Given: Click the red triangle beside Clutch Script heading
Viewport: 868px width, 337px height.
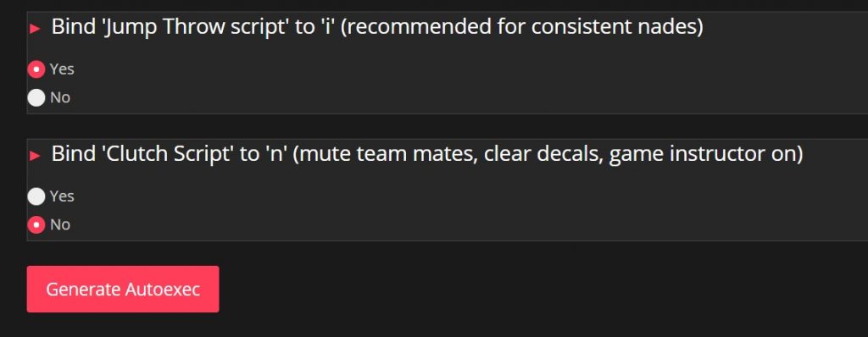Looking at the screenshot, I should click(36, 156).
